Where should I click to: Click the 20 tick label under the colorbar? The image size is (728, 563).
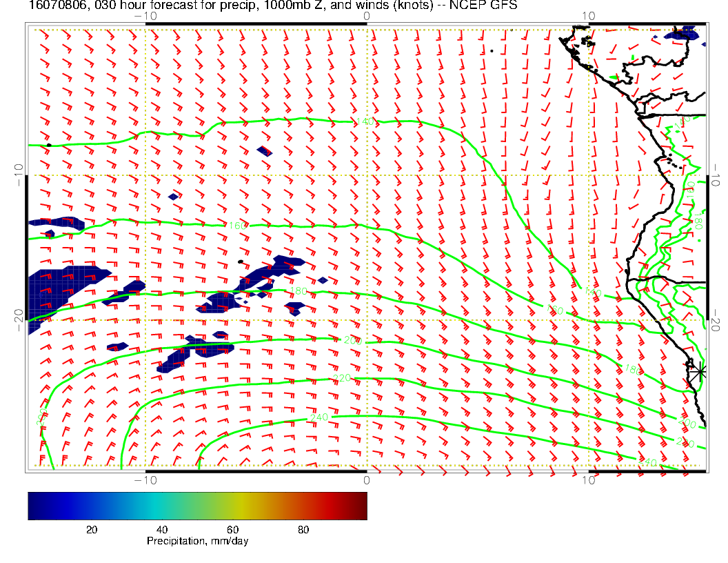coord(90,530)
